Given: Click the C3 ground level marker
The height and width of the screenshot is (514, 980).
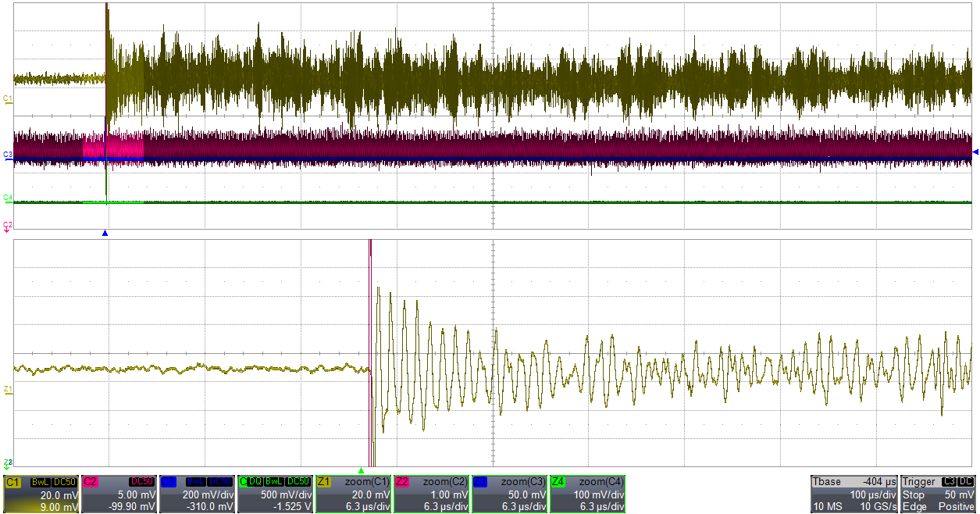Looking at the screenshot, I should click(8, 155).
